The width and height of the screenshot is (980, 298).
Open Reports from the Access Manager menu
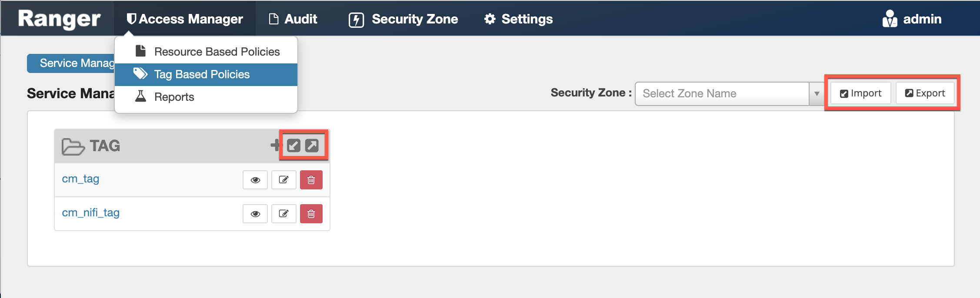pos(174,97)
